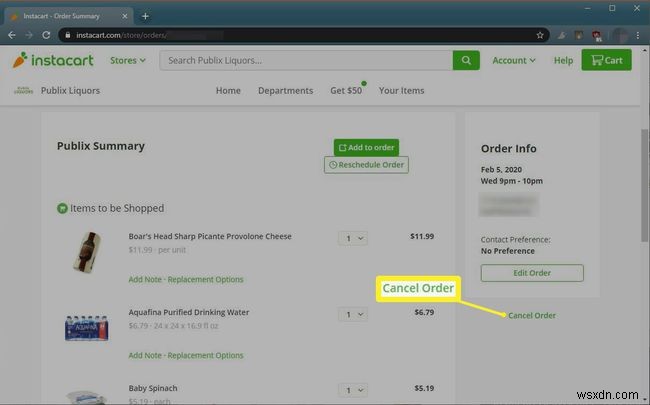
Task: Click the Help link
Action: click(x=563, y=60)
